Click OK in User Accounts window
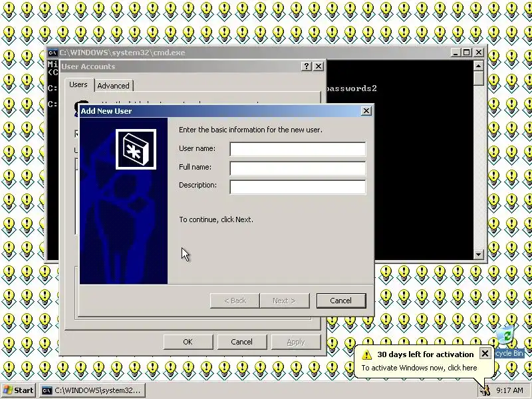The height and width of the screenshot is (399, 532). click(x=188, y=342)
